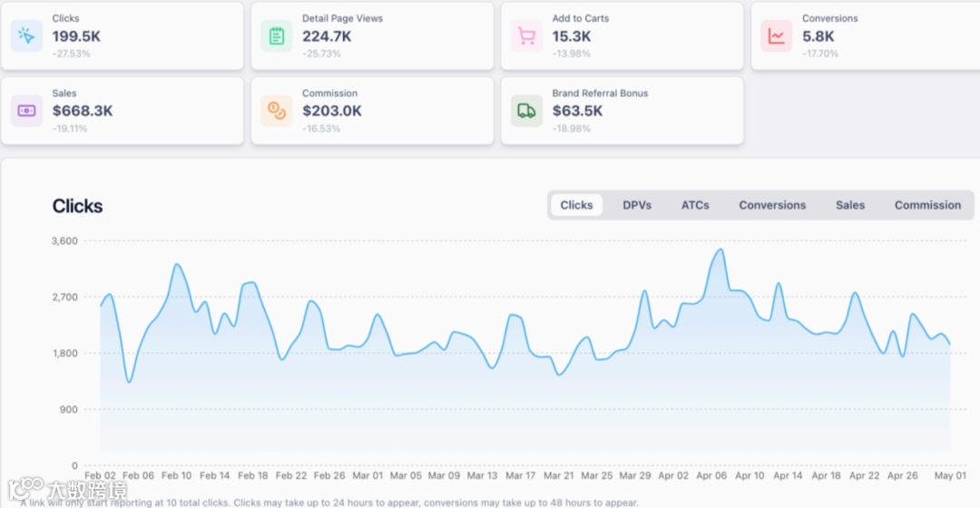Click the -16.53% change text

(x=321, y=129)
